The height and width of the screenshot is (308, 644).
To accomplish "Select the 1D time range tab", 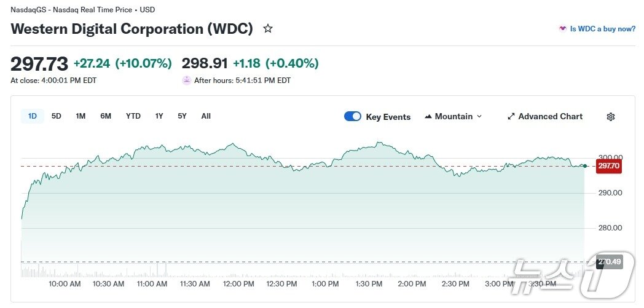I will point(33,116).
